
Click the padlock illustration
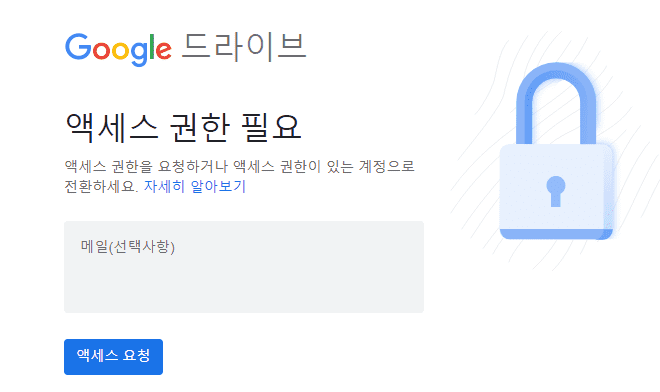pos(556,152)
